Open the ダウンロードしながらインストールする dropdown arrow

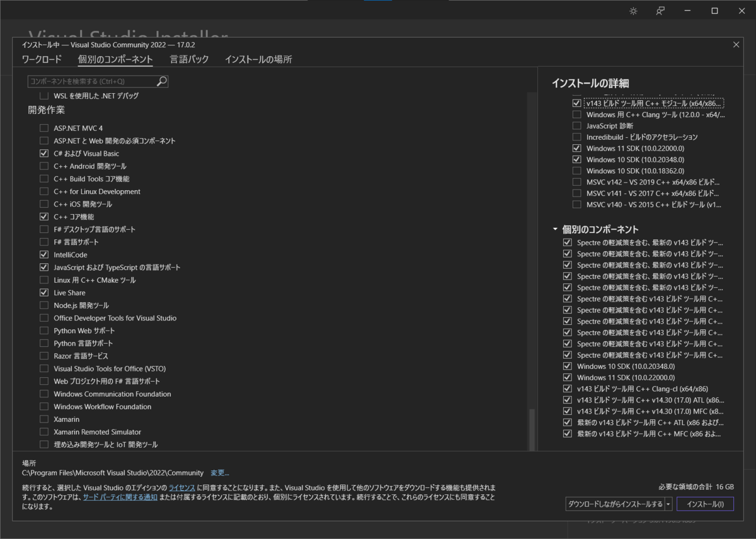pyautogui.click(x=668, y=504)
